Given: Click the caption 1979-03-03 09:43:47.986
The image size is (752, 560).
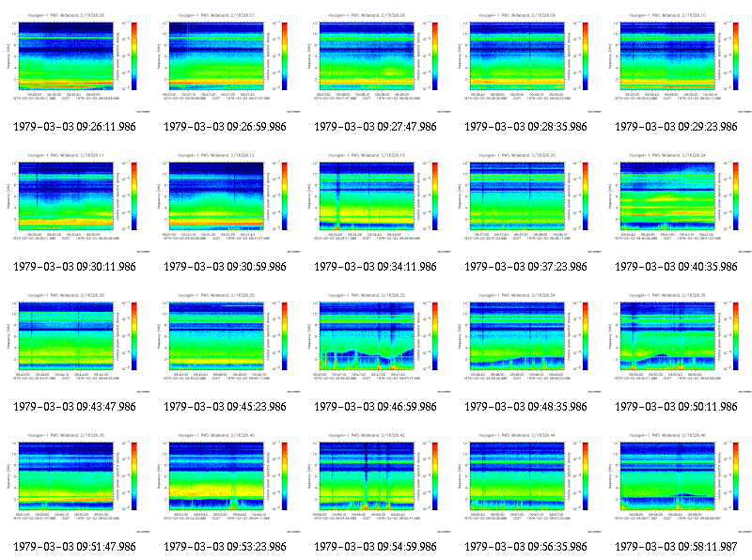Looking at the screenshot, I should point(75,407).
